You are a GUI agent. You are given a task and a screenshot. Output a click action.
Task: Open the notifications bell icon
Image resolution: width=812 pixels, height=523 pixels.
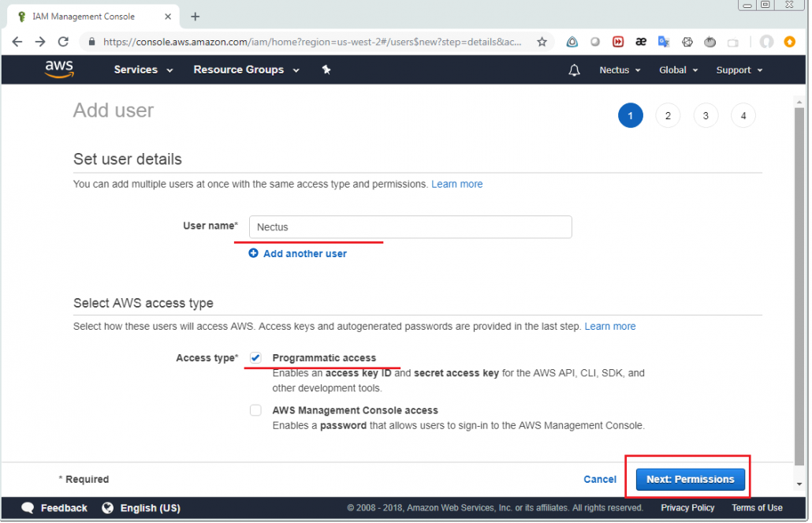pos(574,70)
